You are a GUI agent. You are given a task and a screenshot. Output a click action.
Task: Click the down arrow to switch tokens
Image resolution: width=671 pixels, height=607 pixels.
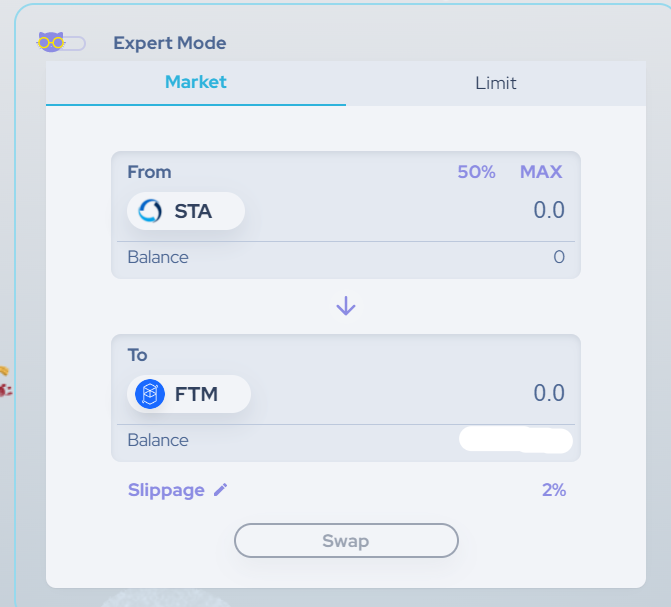point(345,306)
